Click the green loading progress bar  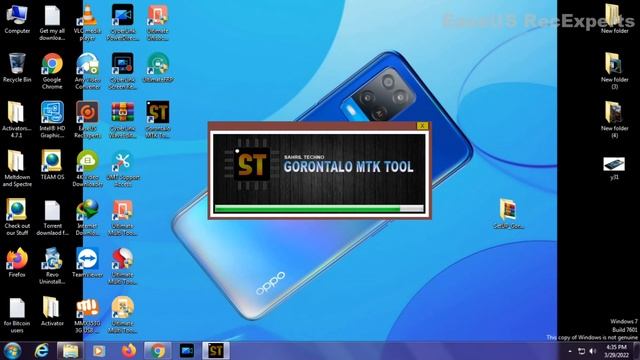(319, 209)
